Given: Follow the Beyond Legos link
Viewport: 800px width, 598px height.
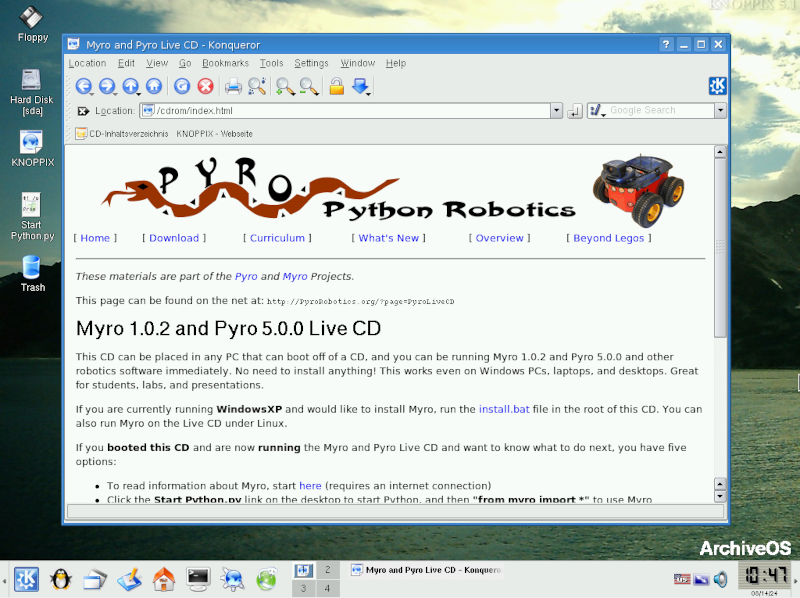Looking at the screenshot, I should click(609, 238).
